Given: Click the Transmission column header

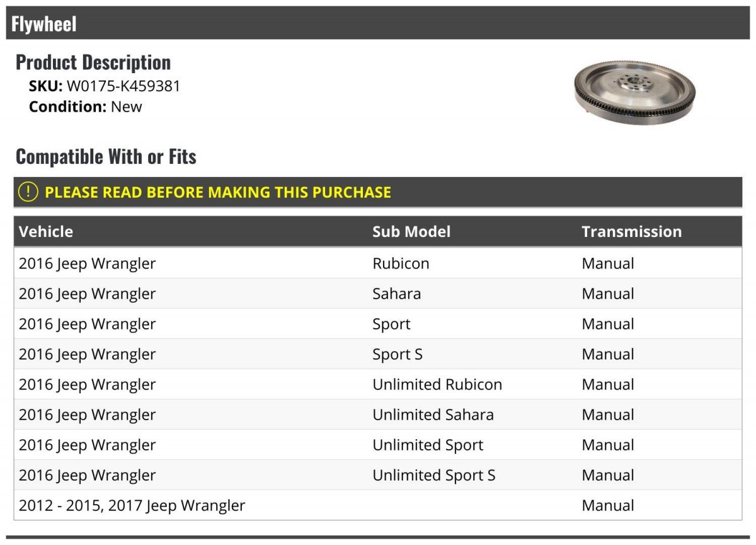Looking at the screenshot, I should [x=632, y=231].
